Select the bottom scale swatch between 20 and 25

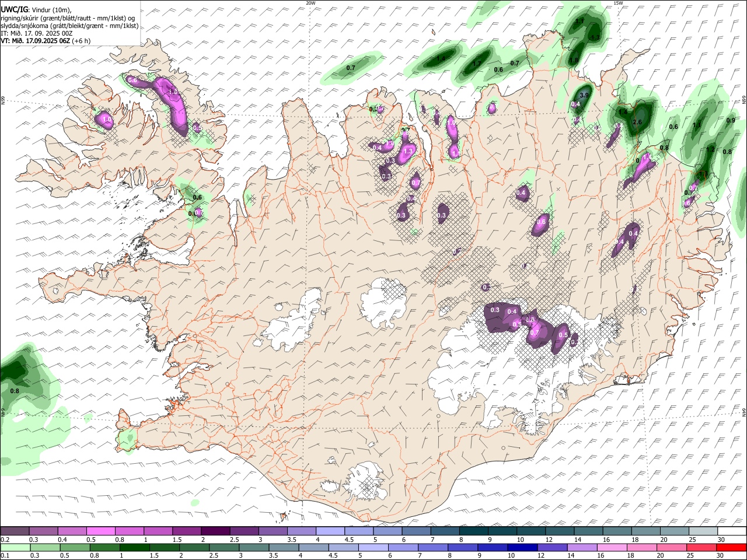pyautogui.click(x=672, y=547)
